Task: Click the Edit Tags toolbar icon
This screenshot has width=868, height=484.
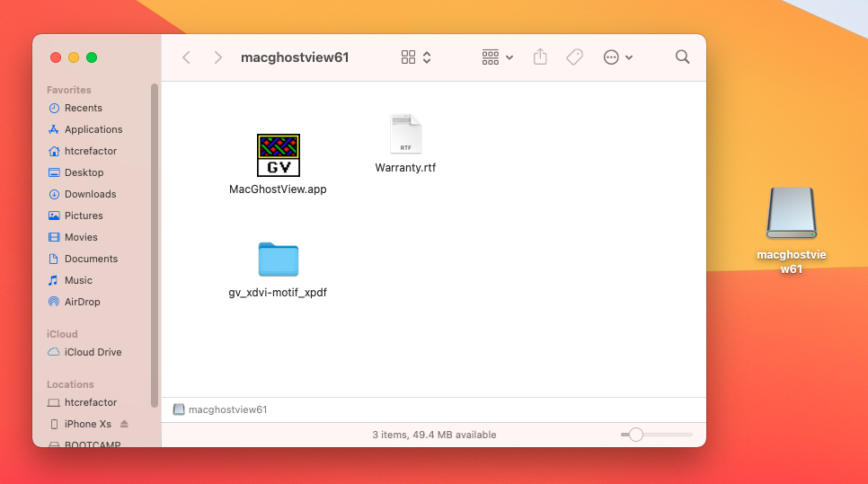Action: click(x=574, y=57)
